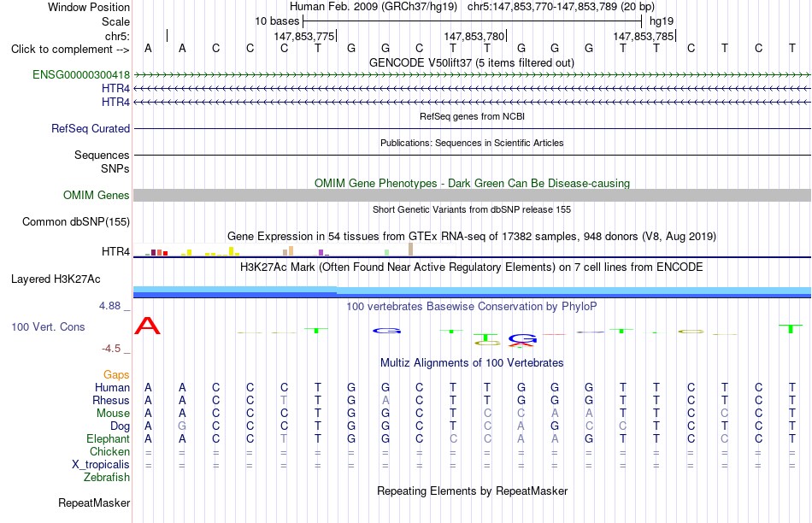Click the large red A in the PhyloP logo
This screenshot has height=523, width=812.
tap(148, 326)
